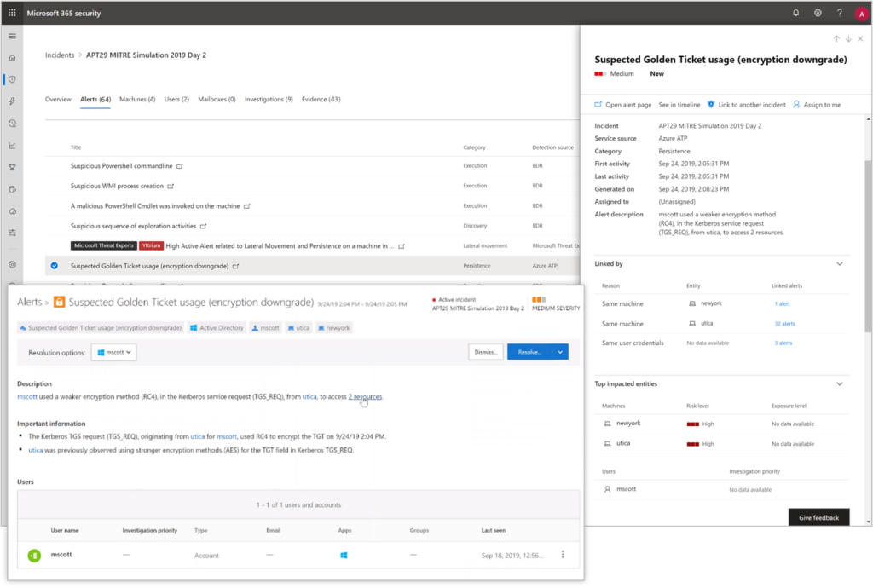Expand the hamburger navigation menu
This screenshot has width=873, height=588.
click(12, 36)
